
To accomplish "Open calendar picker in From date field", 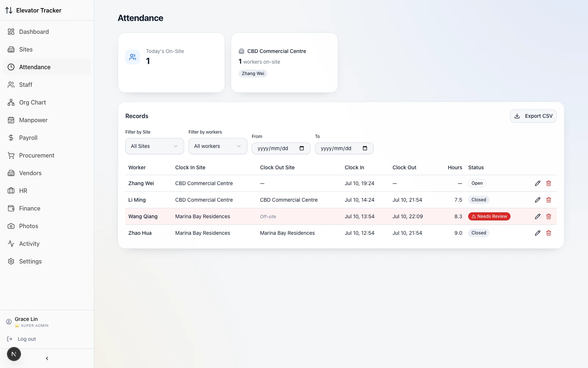I will tap(302, 148).
